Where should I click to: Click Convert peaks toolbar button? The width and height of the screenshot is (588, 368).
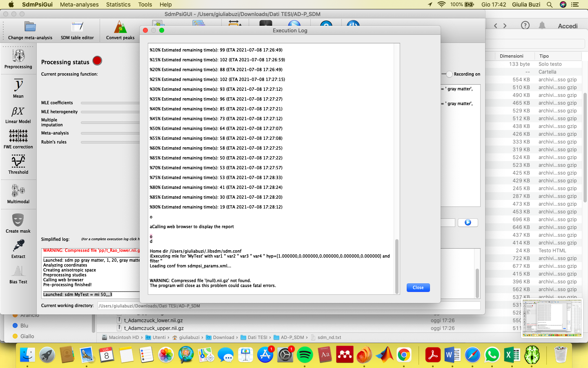(x=120, y=30)
